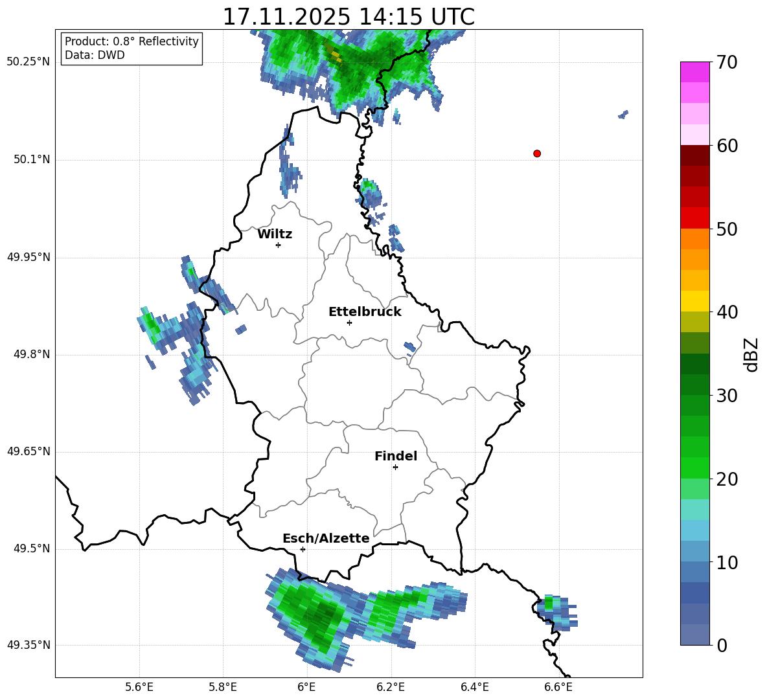Click the longitude label 6°E
The height and width of the screenshot is (700, 767).
click(x=306, y=687)
